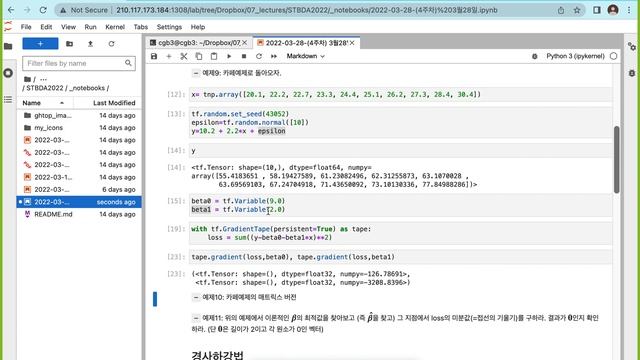Image resolution: width=640 pixels, height=360 pixels.
Task: Open the cell type dropdown showing Markdown
Action: tap(305, 56)
